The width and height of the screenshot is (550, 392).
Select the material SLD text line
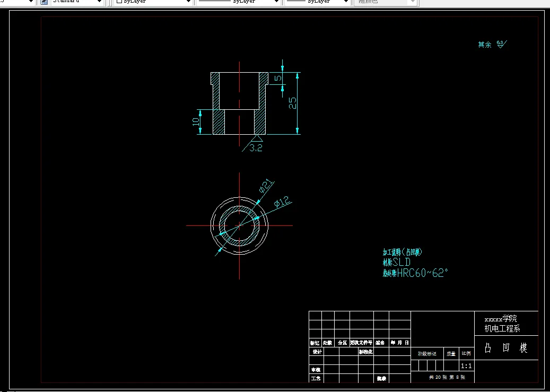coord(397,262)
